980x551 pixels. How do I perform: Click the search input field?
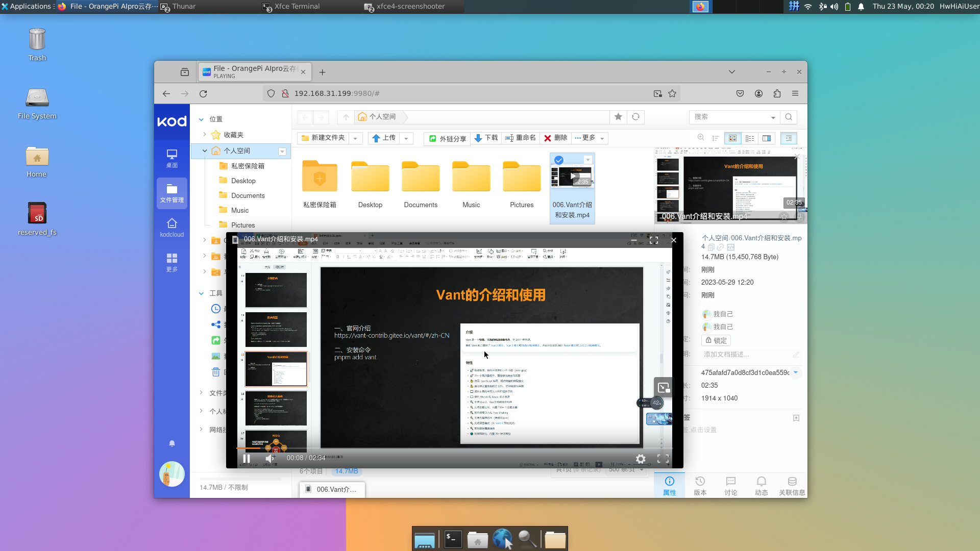[729, 117]
